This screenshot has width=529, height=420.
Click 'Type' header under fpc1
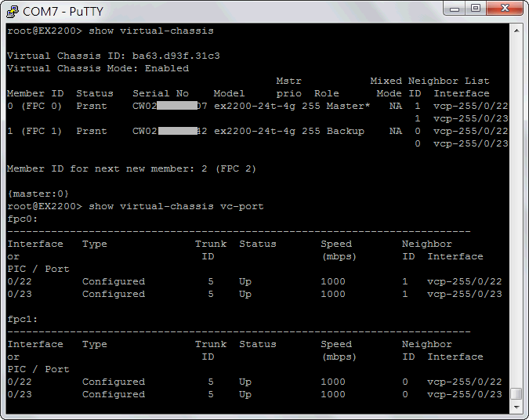coord(95,345)
